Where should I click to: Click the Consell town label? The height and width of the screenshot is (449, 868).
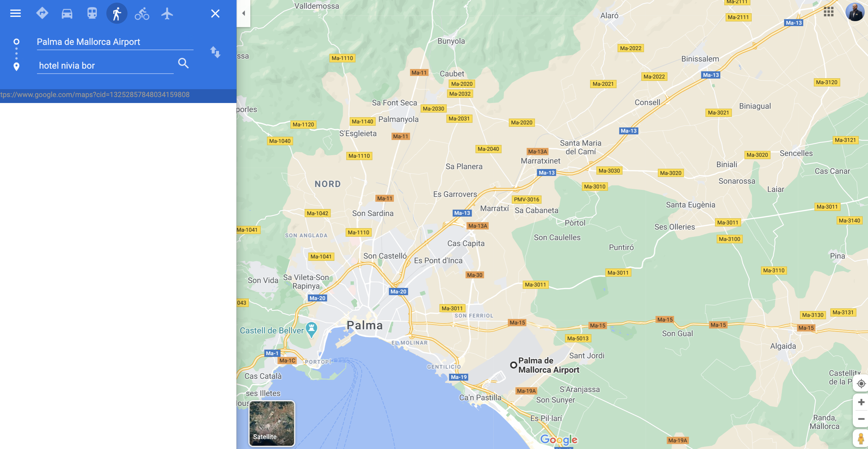pyautogui.click(x=647, y=102)
